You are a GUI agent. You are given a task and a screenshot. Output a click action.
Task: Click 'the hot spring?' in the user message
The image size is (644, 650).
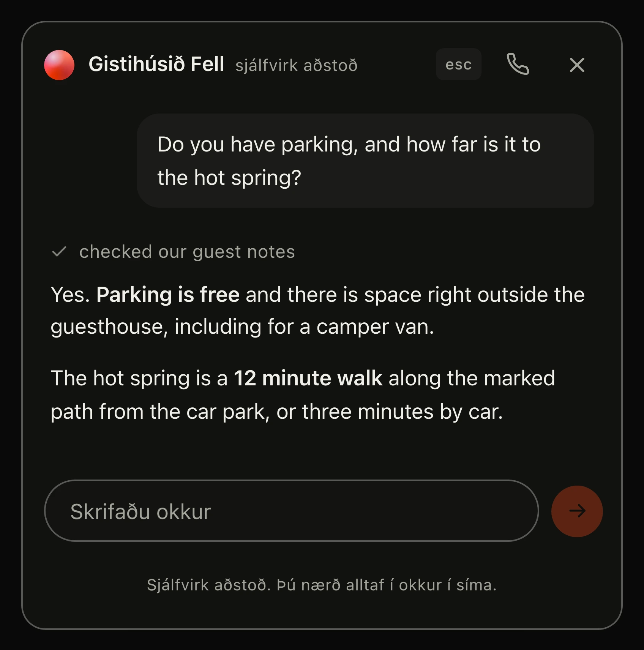(x=229, y=178)
